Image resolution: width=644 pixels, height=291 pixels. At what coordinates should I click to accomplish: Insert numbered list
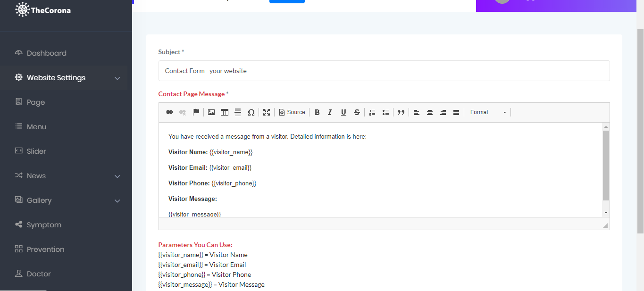click(x=372, y=112)
